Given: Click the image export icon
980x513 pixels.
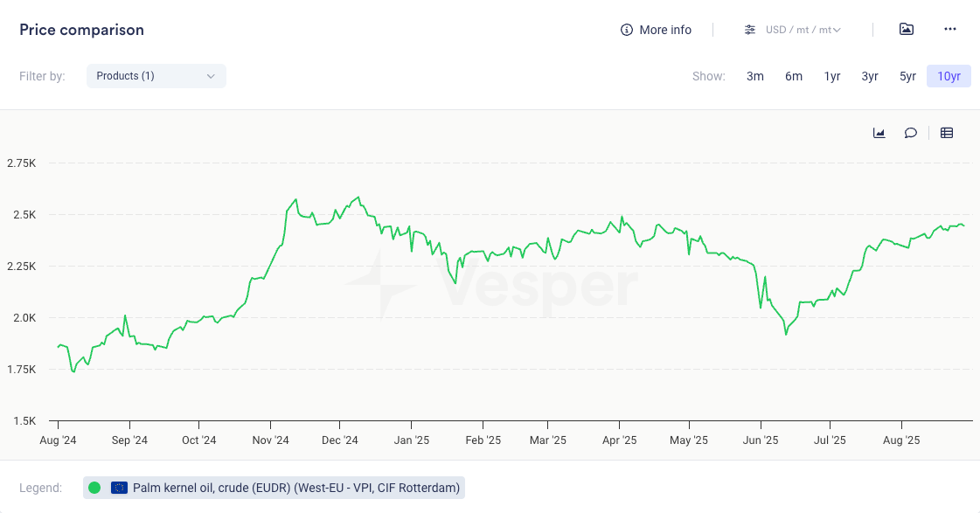Looking at the screenshot, I should tap(907, 29).
